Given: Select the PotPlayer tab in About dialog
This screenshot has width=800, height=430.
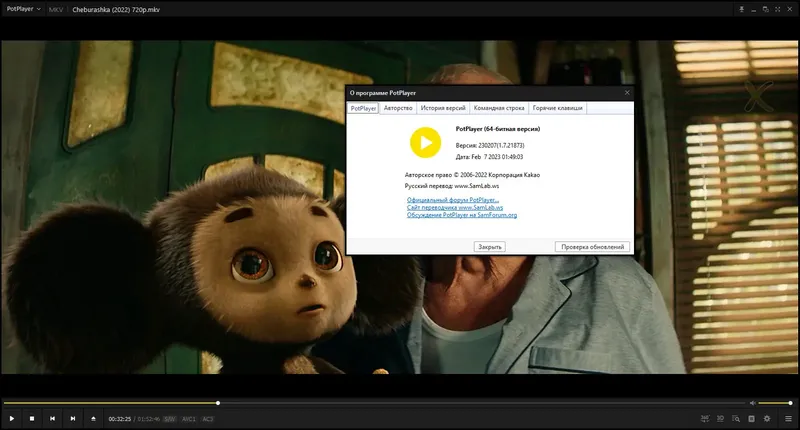Looking at the screenshot, I should point(363,108).
